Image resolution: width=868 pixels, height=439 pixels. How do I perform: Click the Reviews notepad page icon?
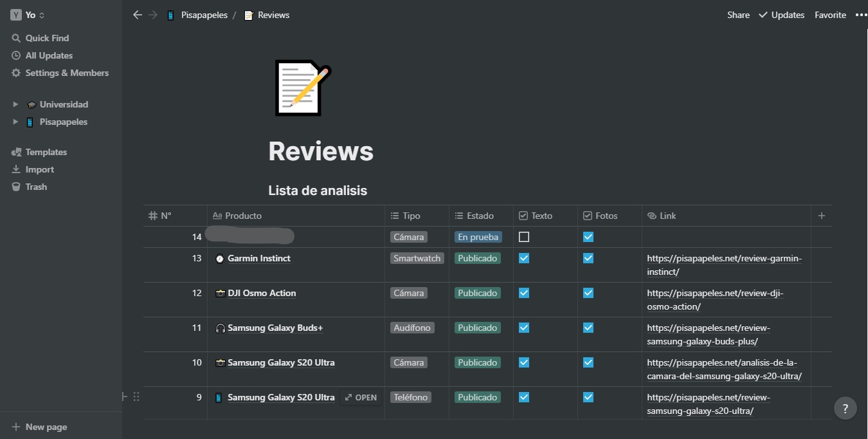pyautogui.click(x=302, y=88)
